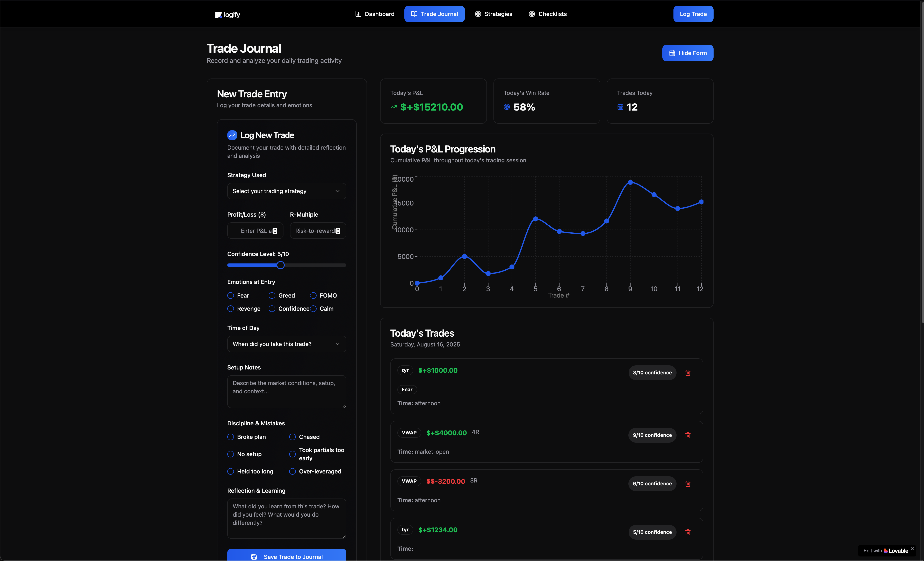Remove the -3200.00 VWAP trade entry

[687, 484]
